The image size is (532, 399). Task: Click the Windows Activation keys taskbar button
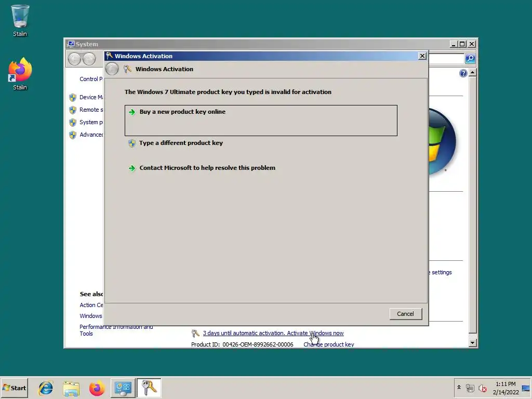[x=149, y=388]
